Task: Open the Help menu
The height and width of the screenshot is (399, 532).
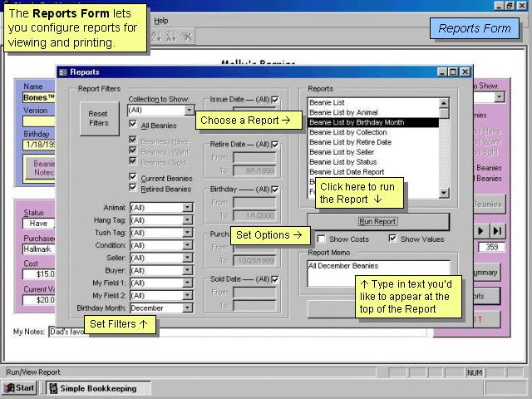Action: click(x=161, y=21)
